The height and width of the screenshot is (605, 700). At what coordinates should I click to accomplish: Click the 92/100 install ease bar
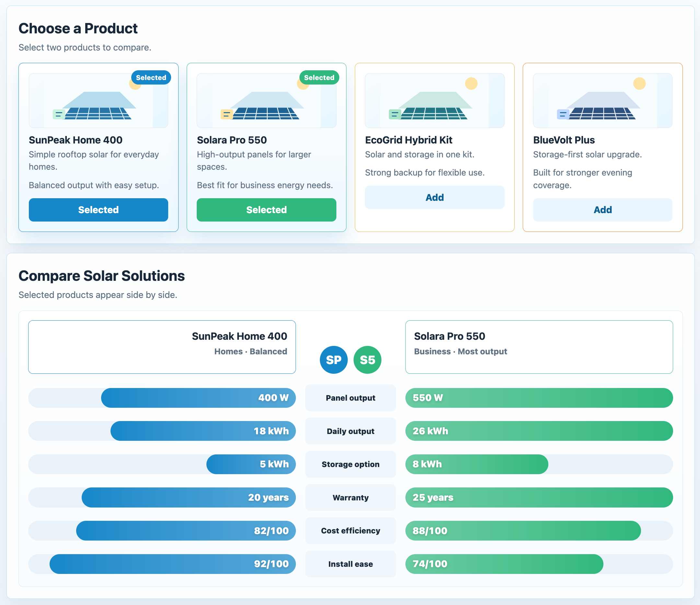(x=173, y=564)
